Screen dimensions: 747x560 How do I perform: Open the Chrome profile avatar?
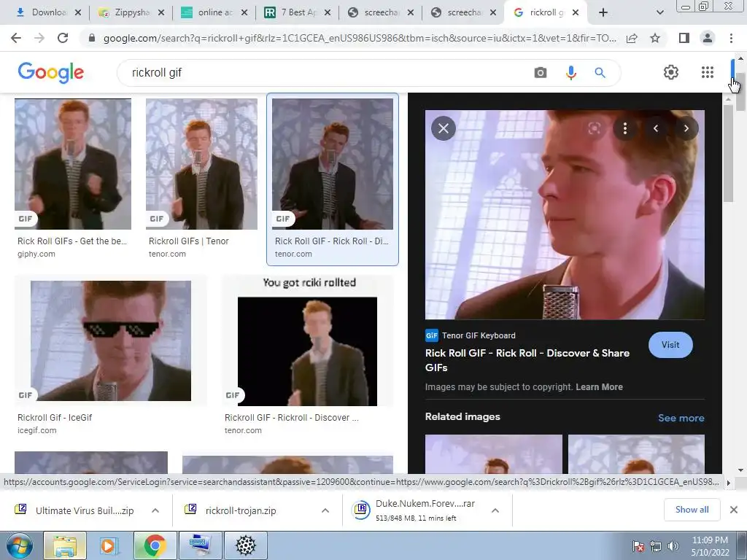tap(708, 38)
